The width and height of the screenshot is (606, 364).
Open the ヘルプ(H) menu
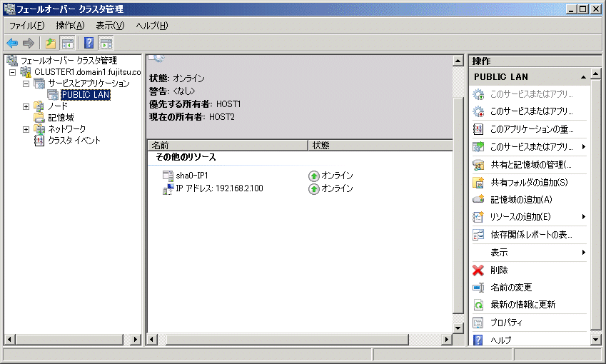pos(152,26)
